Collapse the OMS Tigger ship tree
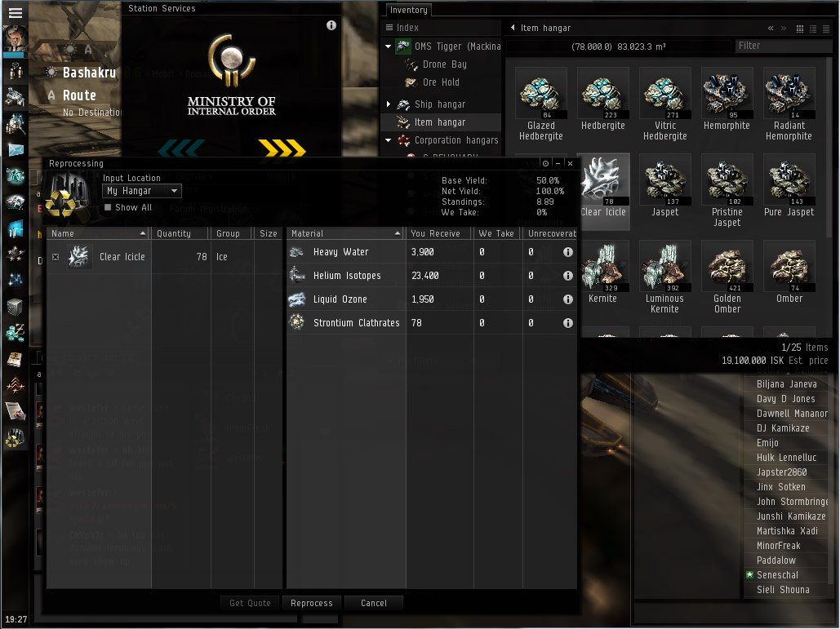The height and width of the screenshot is (629, 840). (389, 47)
